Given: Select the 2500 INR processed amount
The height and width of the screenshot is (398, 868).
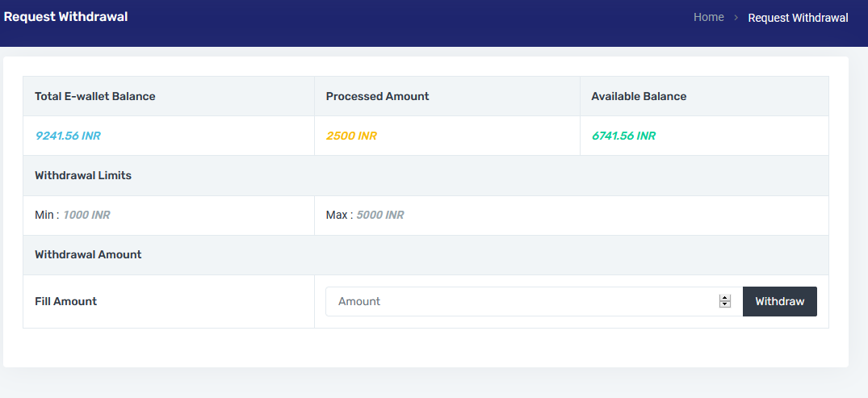Looking at the screenshot, I should [351, 136].
